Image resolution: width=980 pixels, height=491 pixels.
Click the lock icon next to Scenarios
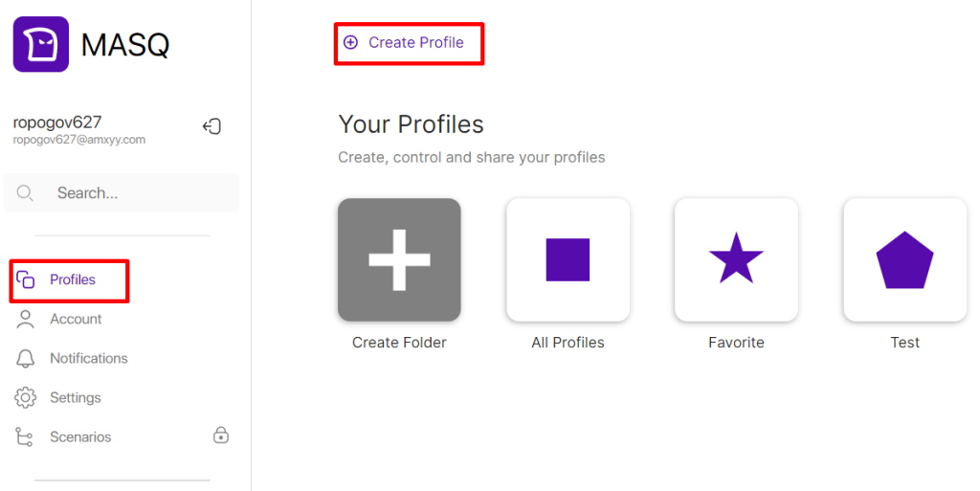(221, 435)
